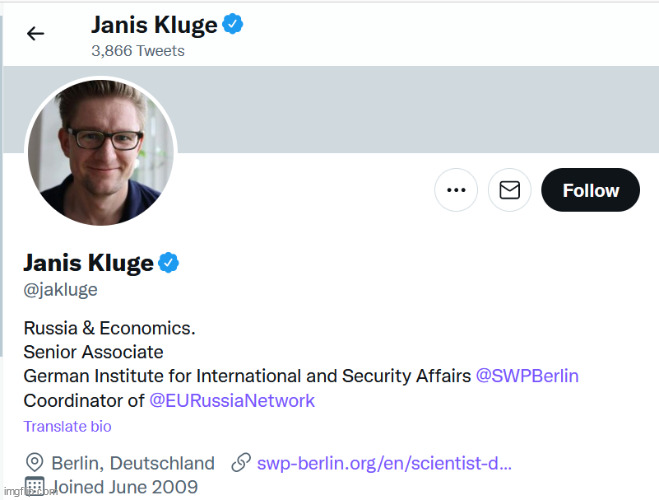This screenshot has height=500, width=659.
Task: Click the location pin icon
Action: 35,463
